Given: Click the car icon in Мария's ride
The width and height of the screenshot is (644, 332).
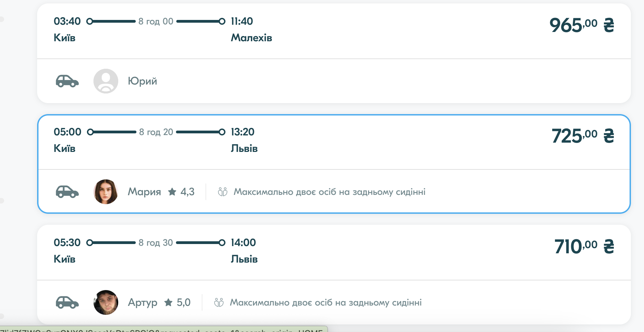Looking at the screenshot, I should [x=67, y=192].
